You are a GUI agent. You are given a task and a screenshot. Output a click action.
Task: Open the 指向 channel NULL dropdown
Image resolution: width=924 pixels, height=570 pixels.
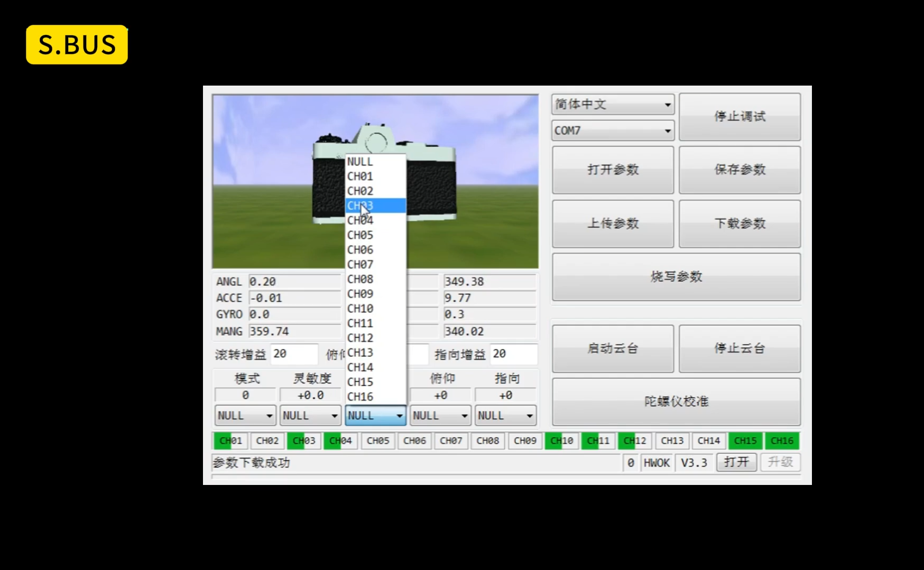coord(505,416)
